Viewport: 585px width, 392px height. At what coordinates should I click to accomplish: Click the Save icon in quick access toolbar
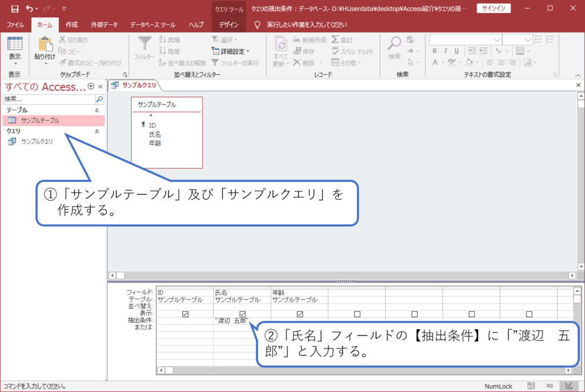coord(14,9)
